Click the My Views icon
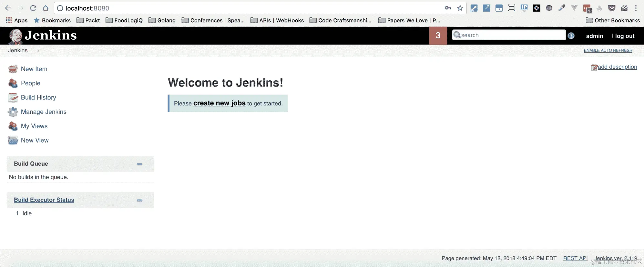The image size is (644, 267). click(13, 126)
